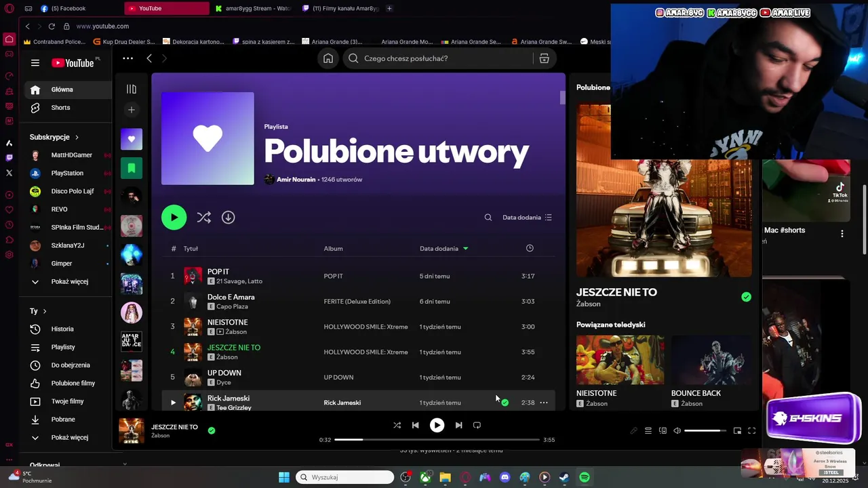
Task: Click duration clock column header
Action: pos(530,248)
